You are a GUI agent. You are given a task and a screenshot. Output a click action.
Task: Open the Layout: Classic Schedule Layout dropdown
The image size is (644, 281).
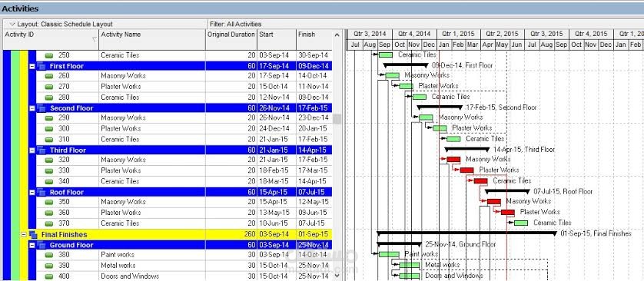coord(12,25)
